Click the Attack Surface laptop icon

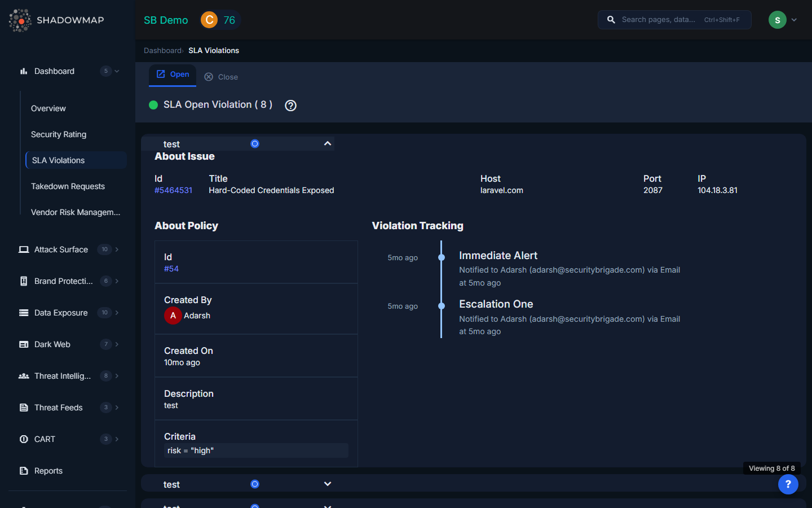[24, 249]
